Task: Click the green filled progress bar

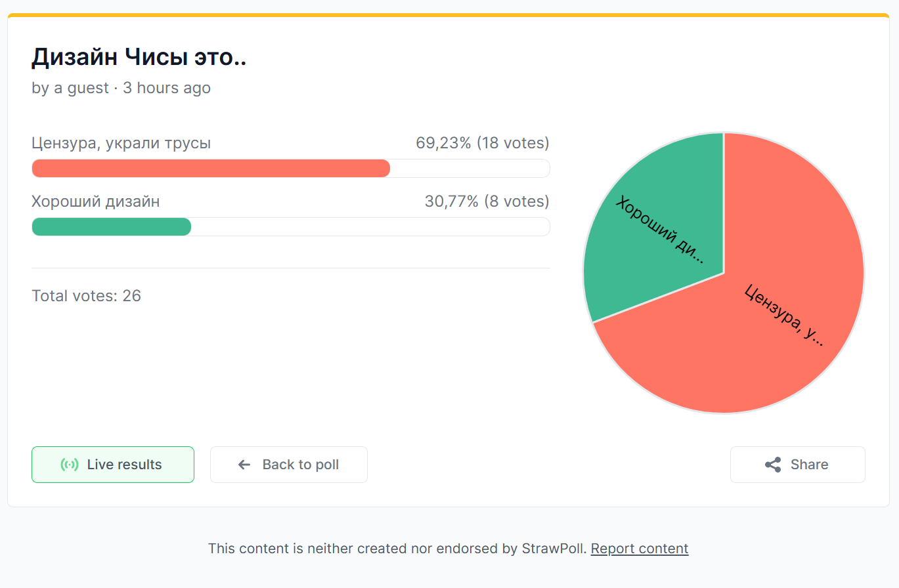Action: point(112,227)
